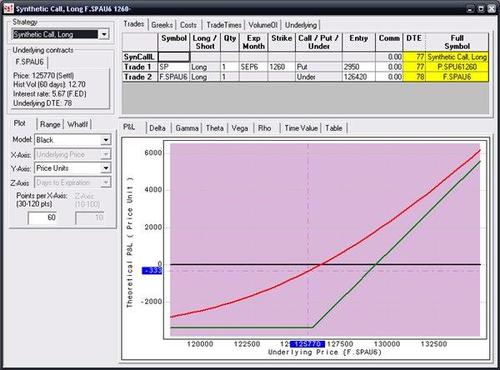This screenshot has height=370, width=500.
Task: Select the Gamma chart tab
Action: (187, 128)
